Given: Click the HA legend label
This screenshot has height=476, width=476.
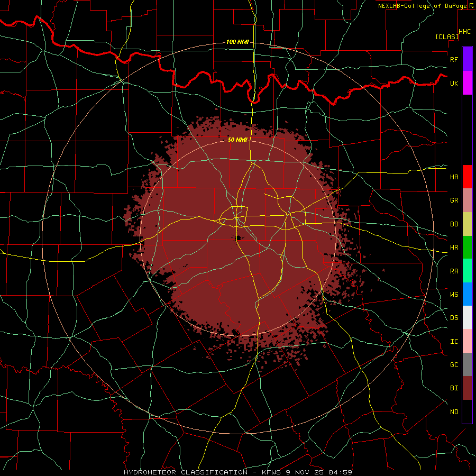Looking at the screenshot, I should [x=454, y=177].
